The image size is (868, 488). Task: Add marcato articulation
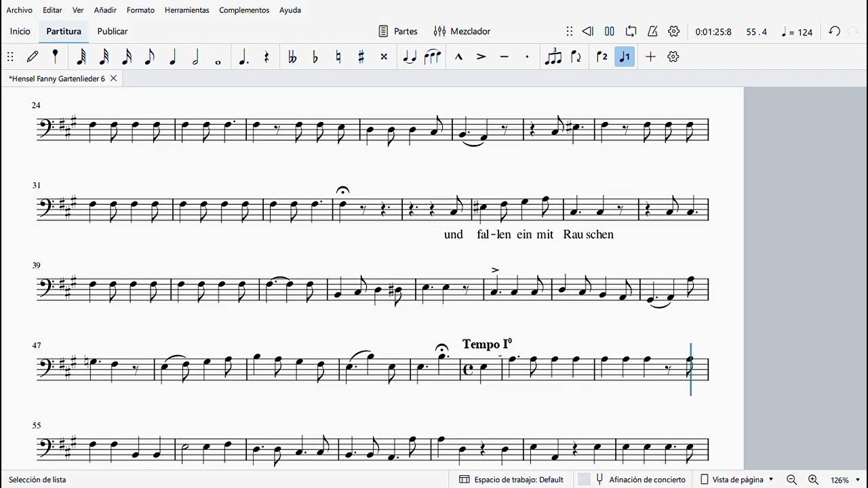pyautogui.click(x=458, y=57)
